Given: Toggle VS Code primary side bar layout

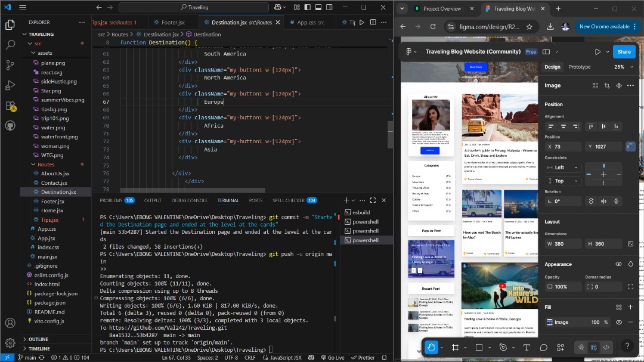Looking at the screenshot, I should 307,7.
